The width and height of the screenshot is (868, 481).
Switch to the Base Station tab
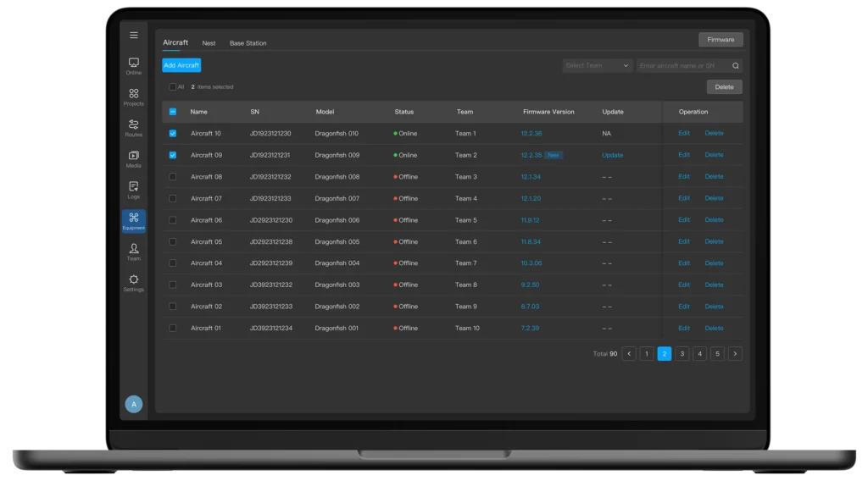click(248, 43)
